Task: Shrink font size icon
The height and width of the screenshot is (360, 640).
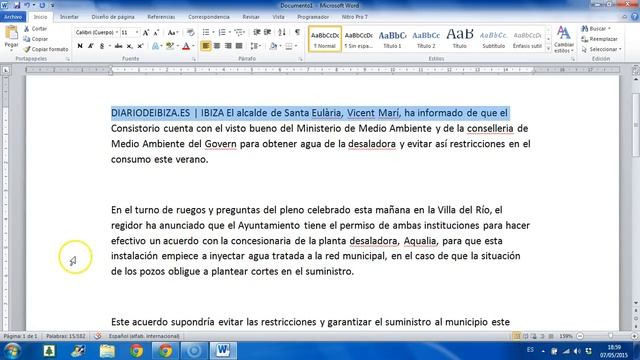Action: 156,32
